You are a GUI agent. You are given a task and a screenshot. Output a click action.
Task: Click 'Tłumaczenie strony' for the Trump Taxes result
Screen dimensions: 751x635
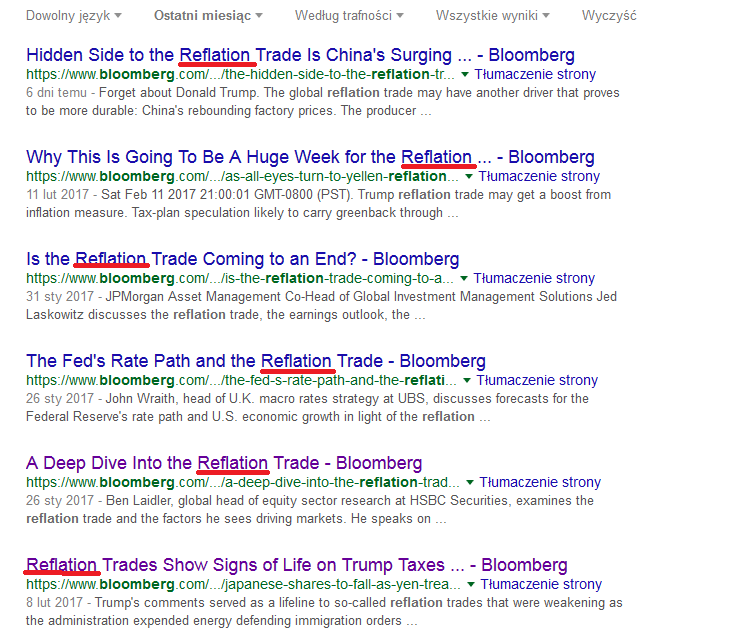pos(541,585)
